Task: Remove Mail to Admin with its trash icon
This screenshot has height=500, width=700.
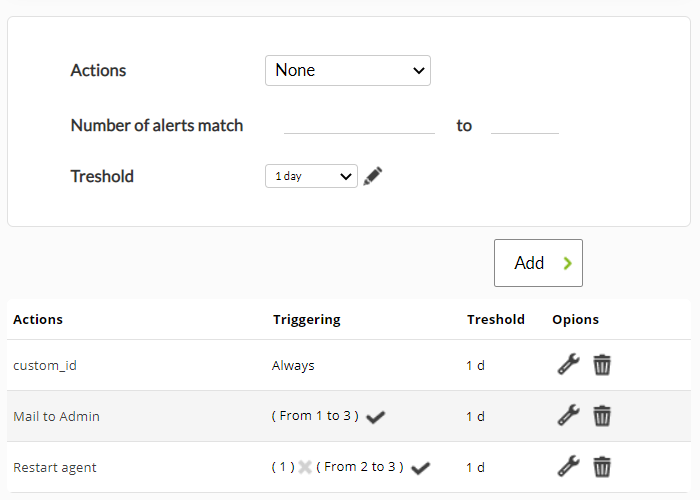Action: click(x=602, y=416)
